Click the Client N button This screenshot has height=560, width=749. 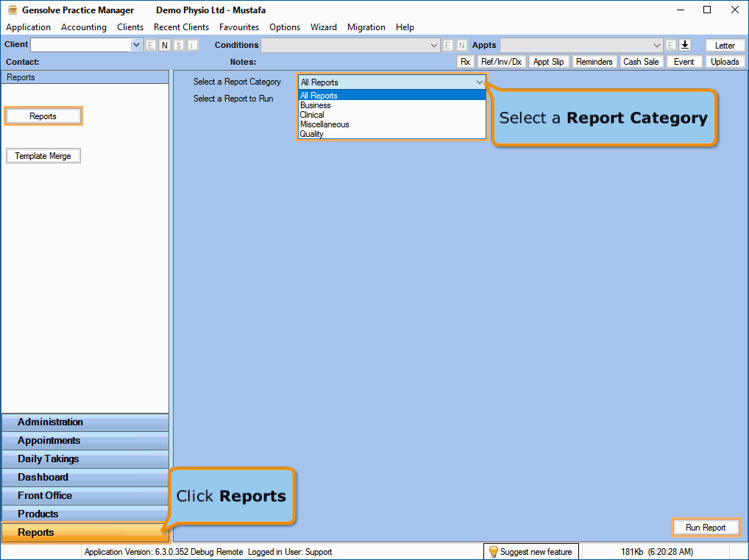point(165,45)
